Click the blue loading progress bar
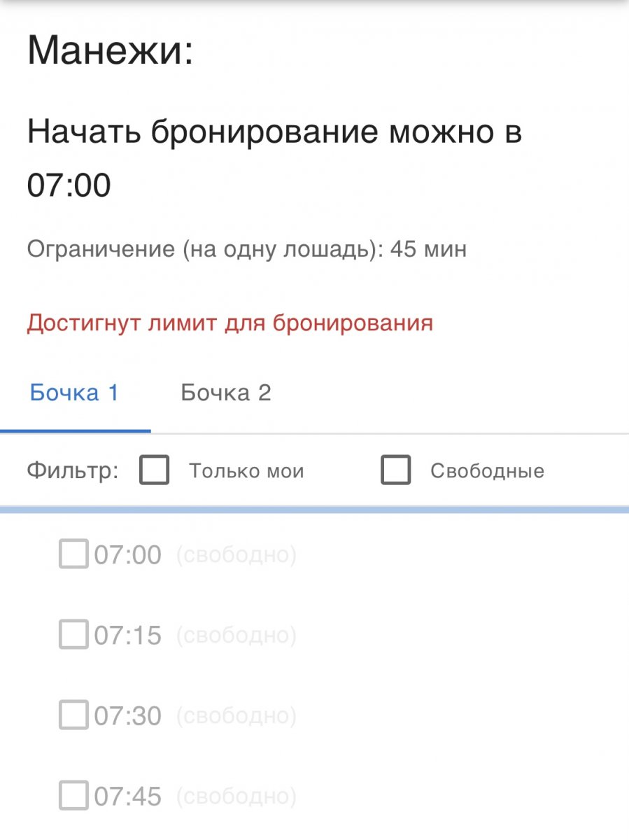The height and width of the screenshot is (840, 629). coord(314,510)
